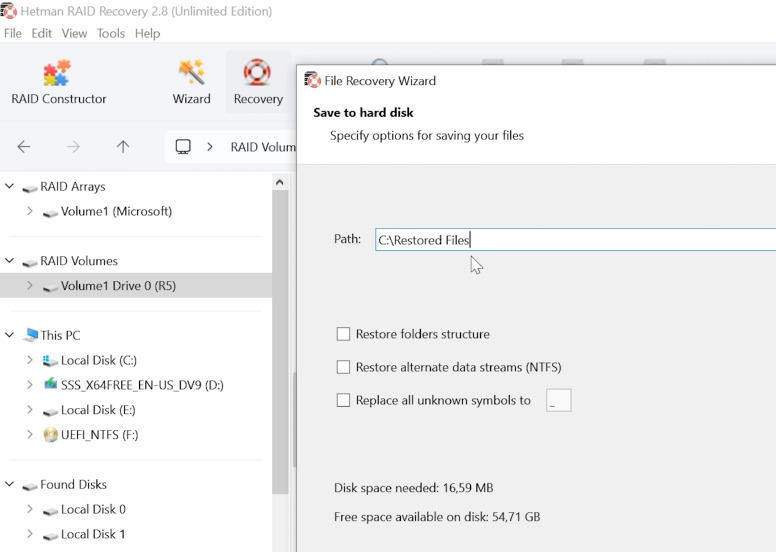Click the Volume1 (Microsoft) drive icon
Image resolution: width=776 pixels, height=552 pixels.
click(50, 213)
